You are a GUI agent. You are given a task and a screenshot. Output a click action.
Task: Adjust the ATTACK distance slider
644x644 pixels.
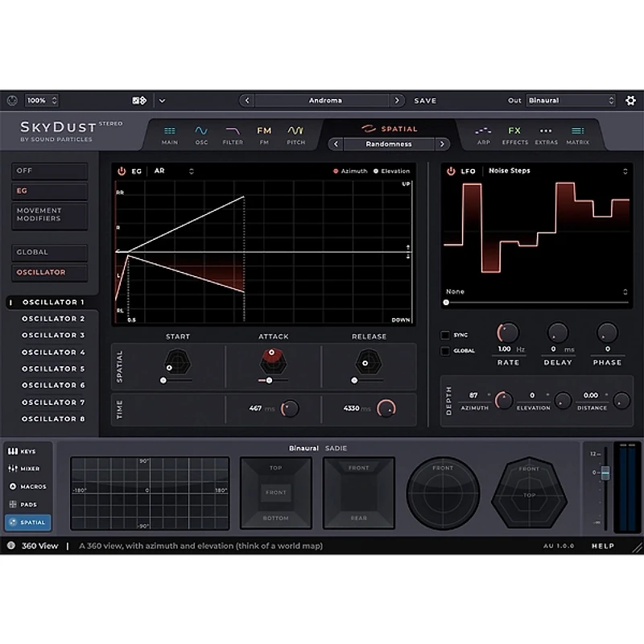(269, 381)
